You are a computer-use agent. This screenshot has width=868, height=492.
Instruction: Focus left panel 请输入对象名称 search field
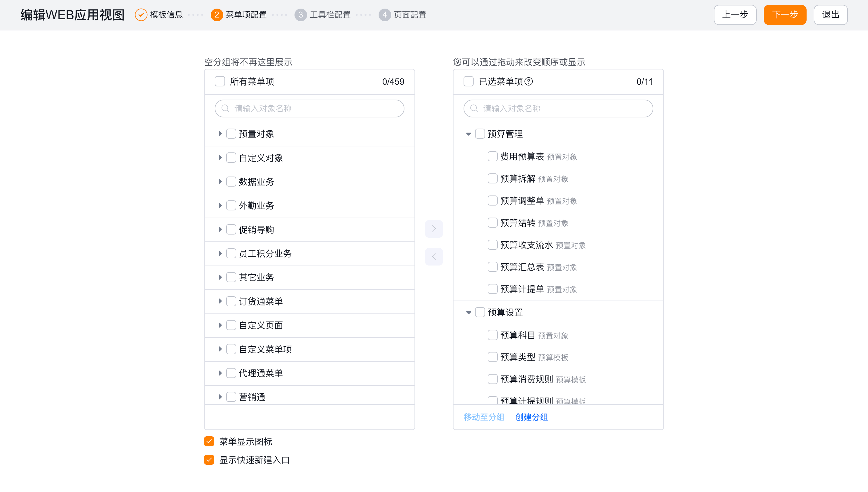click(309, 109)
